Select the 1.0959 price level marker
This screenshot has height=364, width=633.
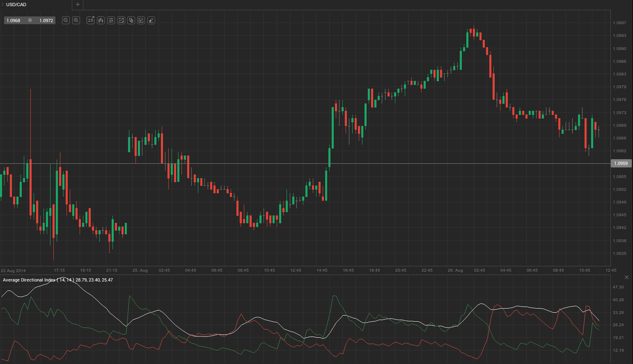point(621,163)
